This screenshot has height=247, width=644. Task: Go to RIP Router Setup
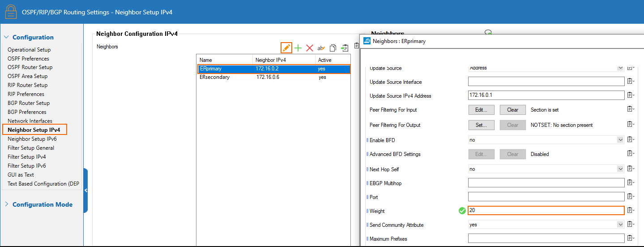click(27, 85)
